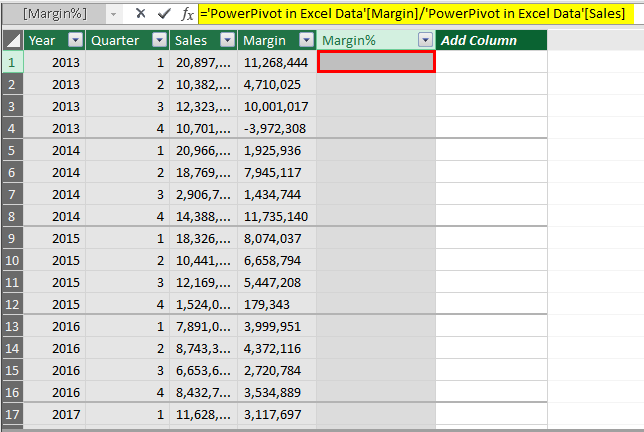Select row 13 header
Viewport: 644px width, 432px height.
11,326
